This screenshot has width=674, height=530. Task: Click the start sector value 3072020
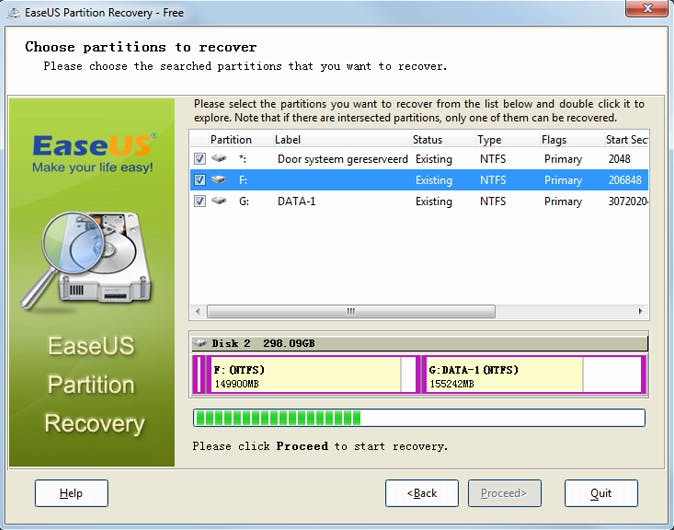(x=628, y=201)
